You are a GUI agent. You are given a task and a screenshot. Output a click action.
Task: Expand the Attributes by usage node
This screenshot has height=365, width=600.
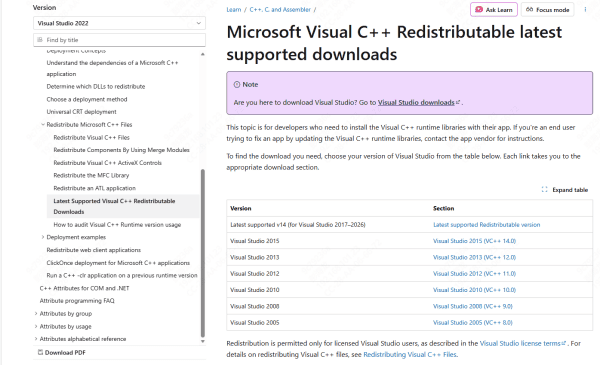(36, 326)
